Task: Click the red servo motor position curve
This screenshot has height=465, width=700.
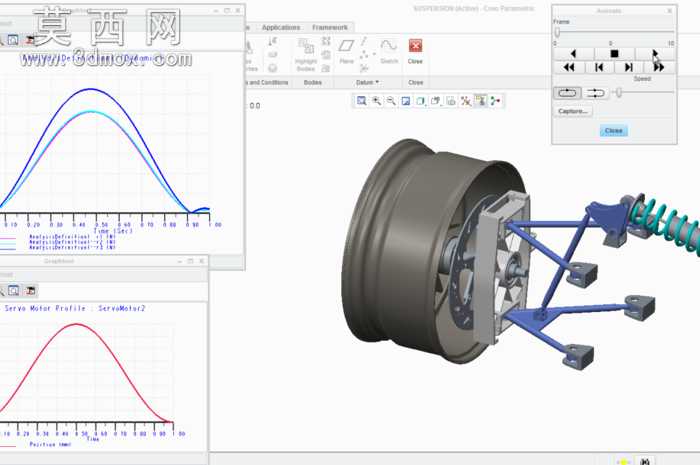Action: coord(76,324)
